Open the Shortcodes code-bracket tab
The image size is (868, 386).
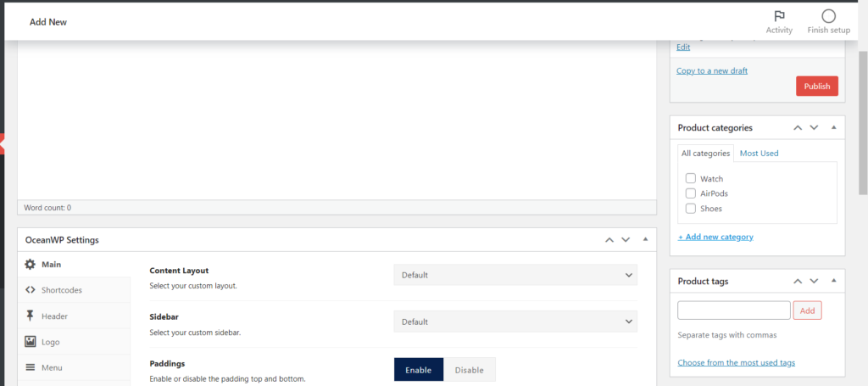pos(31,290)
